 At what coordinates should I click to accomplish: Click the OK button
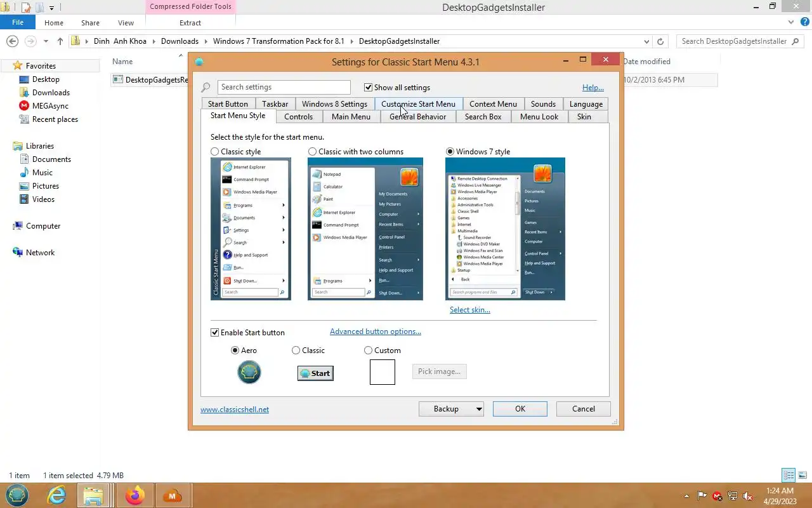coord(520,409)
